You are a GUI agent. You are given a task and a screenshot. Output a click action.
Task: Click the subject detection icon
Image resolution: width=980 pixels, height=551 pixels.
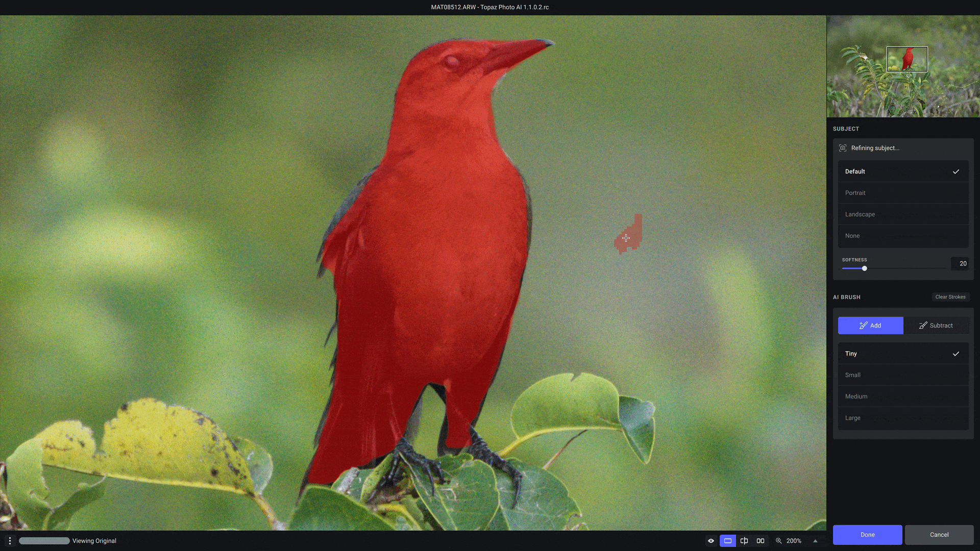coord(843,148)
